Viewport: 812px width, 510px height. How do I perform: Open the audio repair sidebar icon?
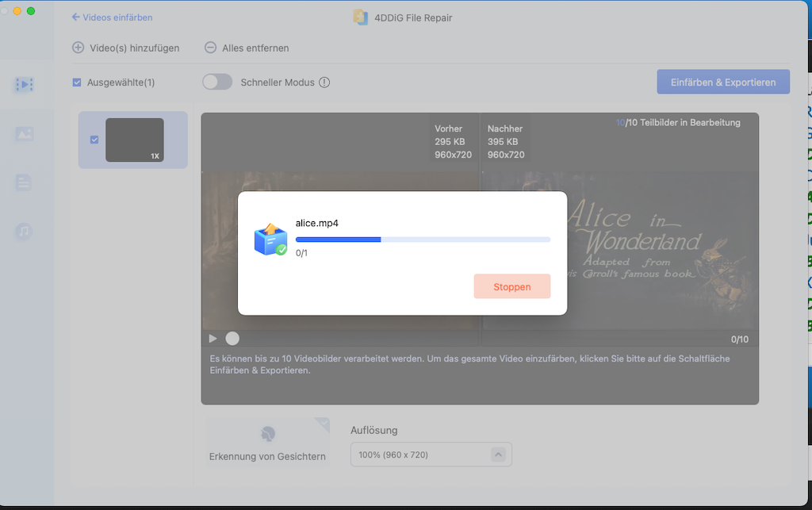point(24,232)
